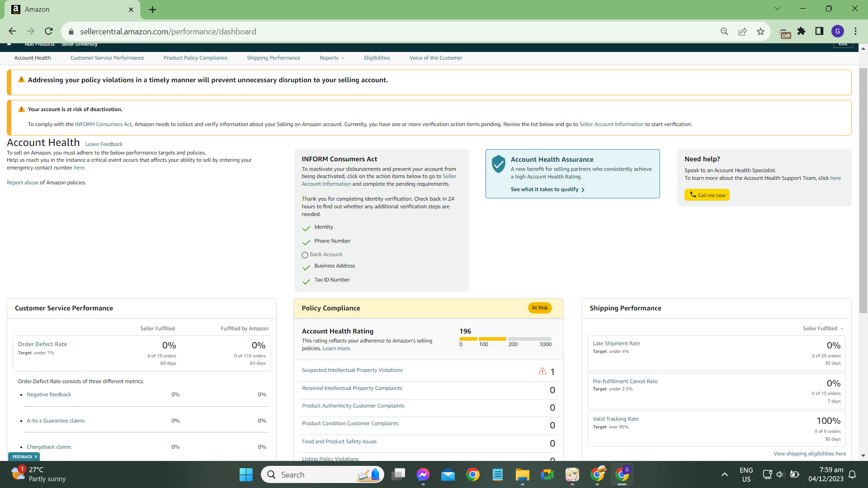The height and width of the screenshot is (488, 868).
Task: Click the Order Defect Rate link
Action: pos(42,344)
